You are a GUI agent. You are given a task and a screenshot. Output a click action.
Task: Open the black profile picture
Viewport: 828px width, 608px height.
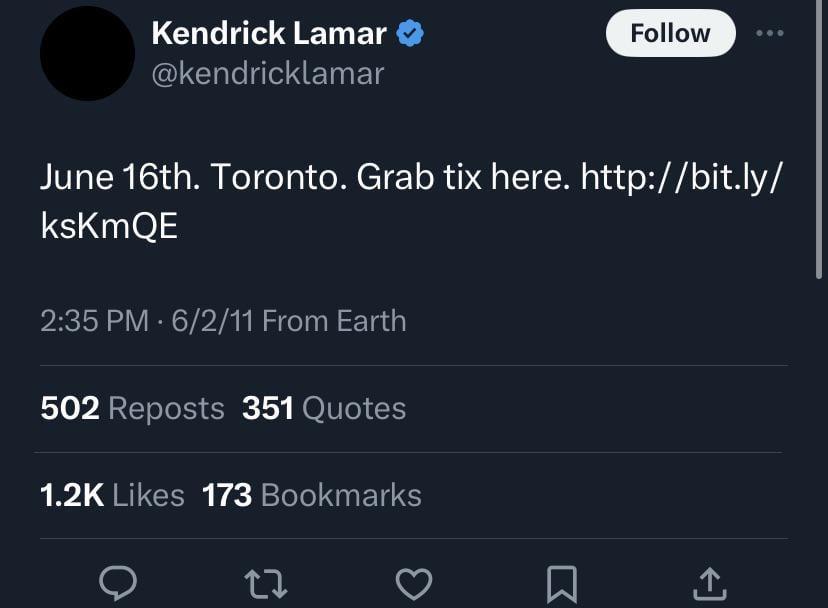(87, 53)
